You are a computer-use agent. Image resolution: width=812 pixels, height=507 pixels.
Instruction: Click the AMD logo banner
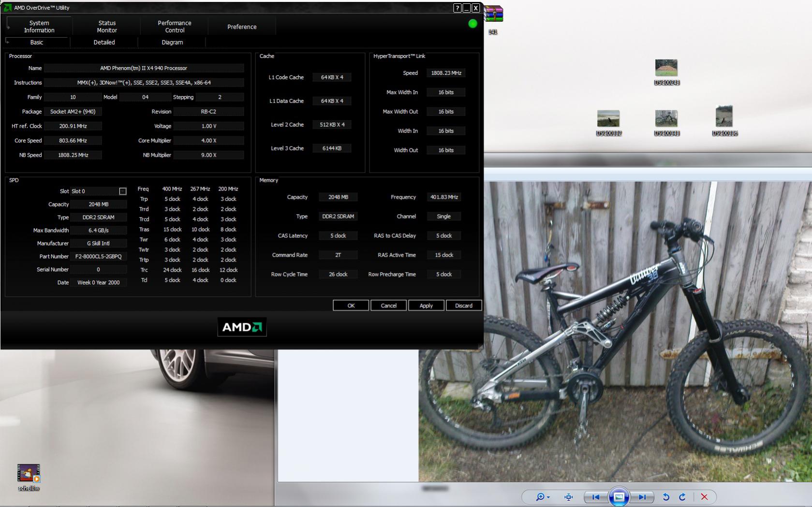pyautogui.click(x=242, y=327)
